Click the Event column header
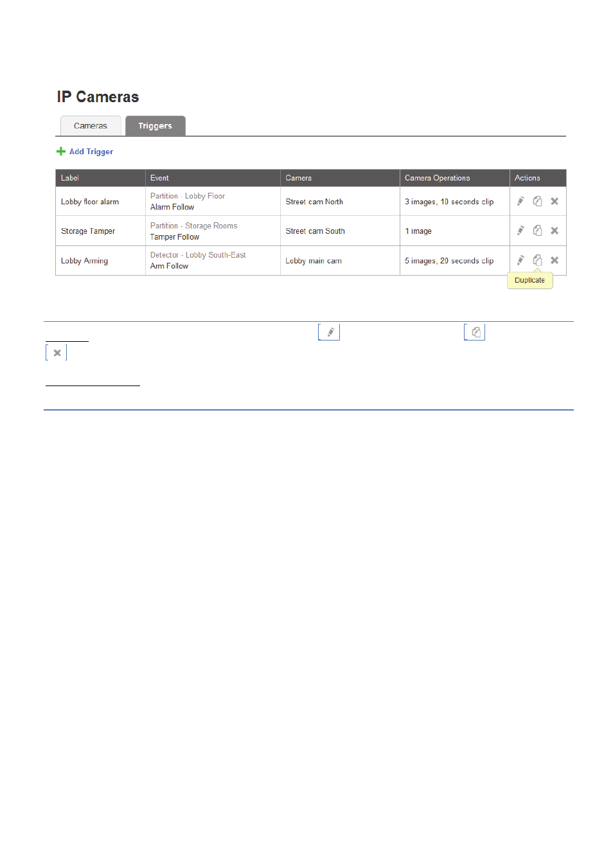Image resolution: width=613 pixels, height=868 pixels. coord(159,178)
